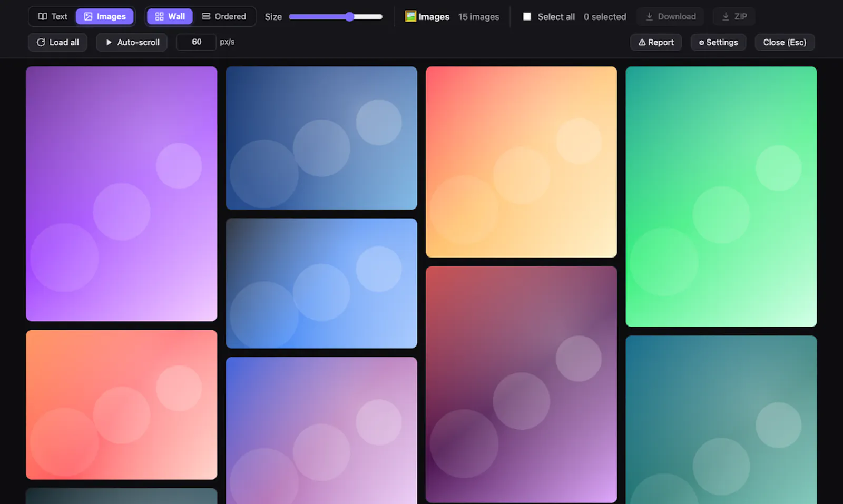
Task: Click the Load all refresh icon
Action: pyautogui.click(x=41, y=42)
